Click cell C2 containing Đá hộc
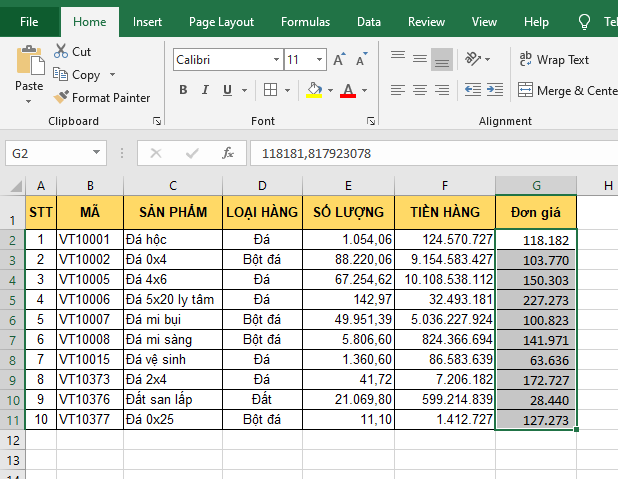The height and width of the screenshot is (479, 618). tap(173, 240)
